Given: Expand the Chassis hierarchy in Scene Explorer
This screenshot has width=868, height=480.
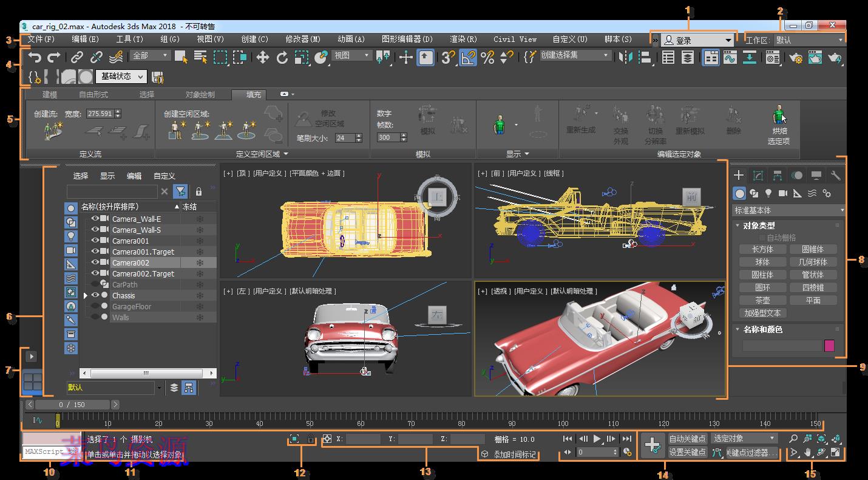Looking at the screenshot, I should pyautogui.click(x=84, y=295).
